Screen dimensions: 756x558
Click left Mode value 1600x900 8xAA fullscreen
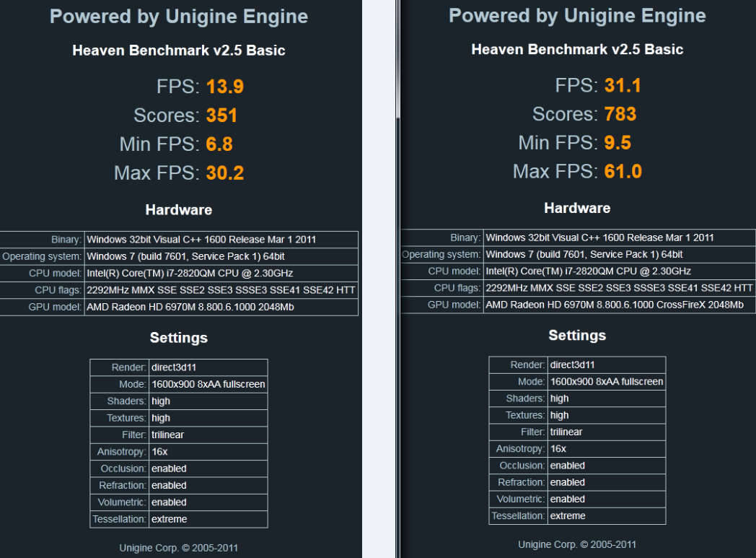(x=208, y=384)
